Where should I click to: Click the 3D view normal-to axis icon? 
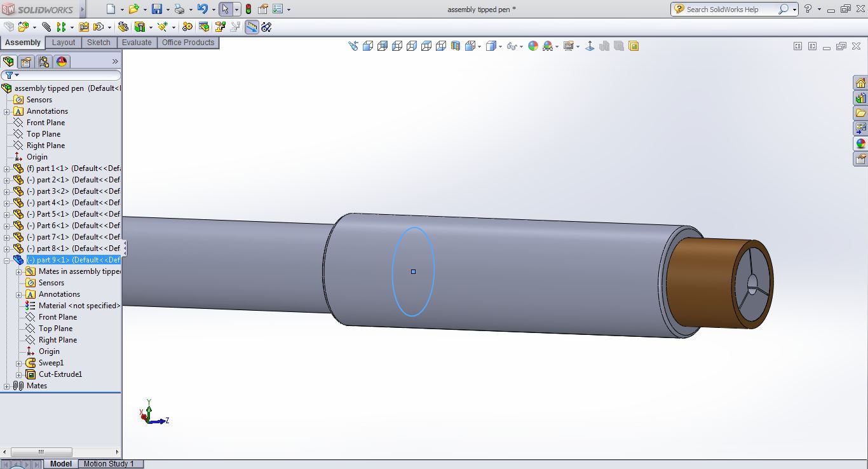[590, 46]
